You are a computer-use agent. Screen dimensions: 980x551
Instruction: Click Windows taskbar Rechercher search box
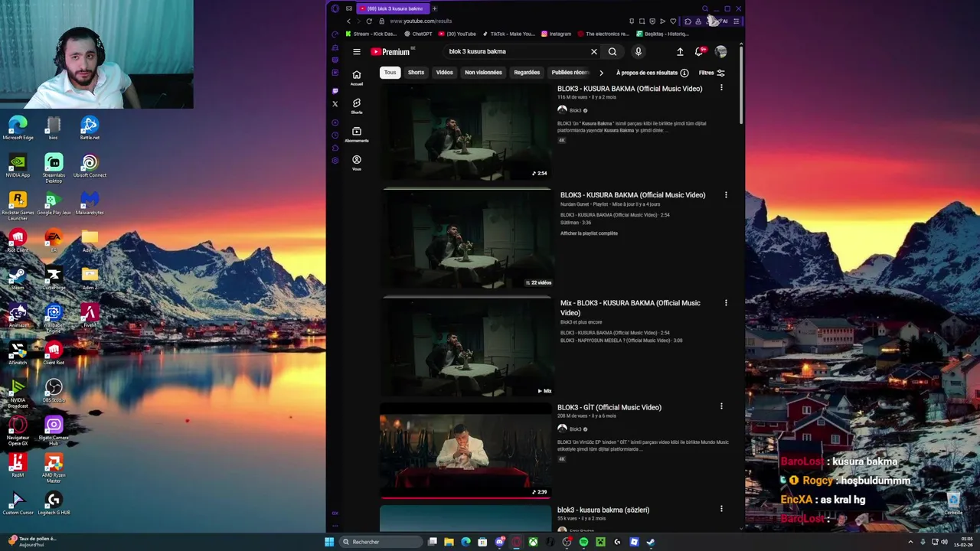pyautogui.click(x=381, y=542)
